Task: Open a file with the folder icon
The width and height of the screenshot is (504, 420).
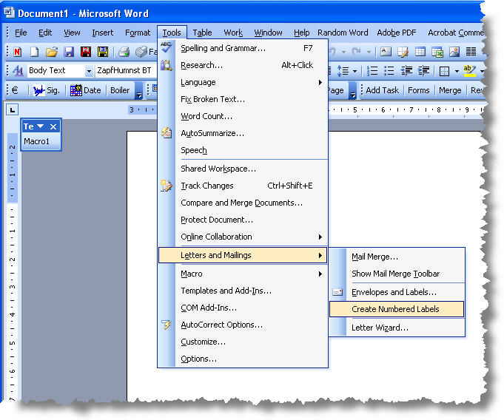Action: [51, 52]
